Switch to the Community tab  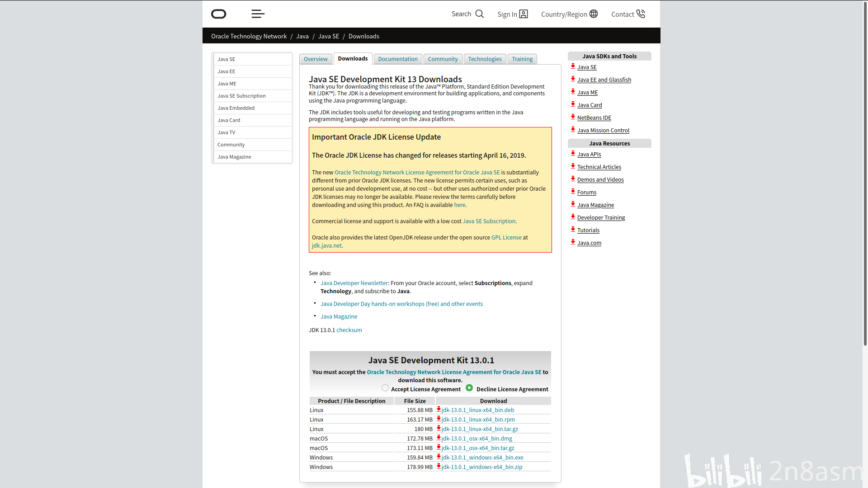point(442,59)
